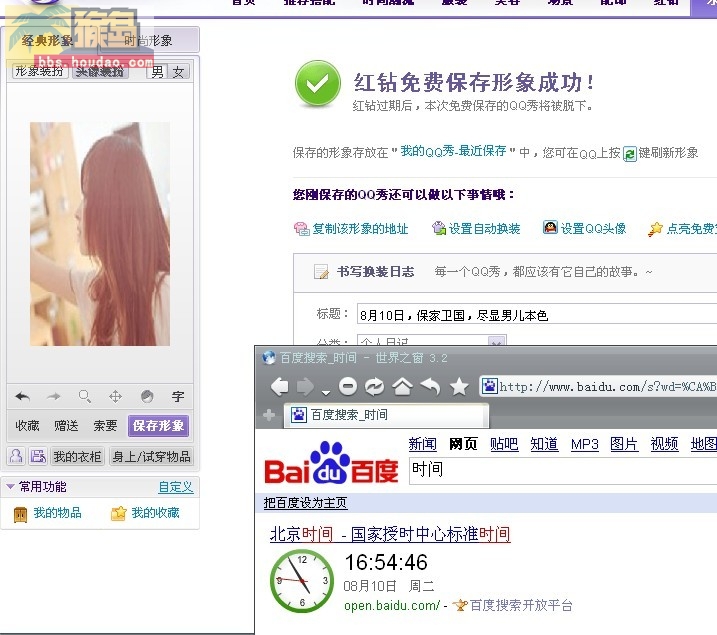Open a new tab with the plus icon

click(269, 415)
